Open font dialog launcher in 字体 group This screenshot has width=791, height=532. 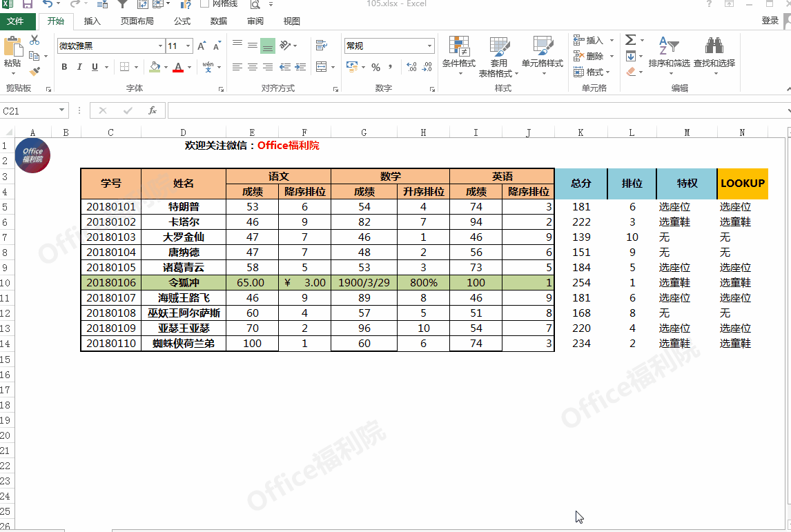pyautogui.click(x=221, y=89)
